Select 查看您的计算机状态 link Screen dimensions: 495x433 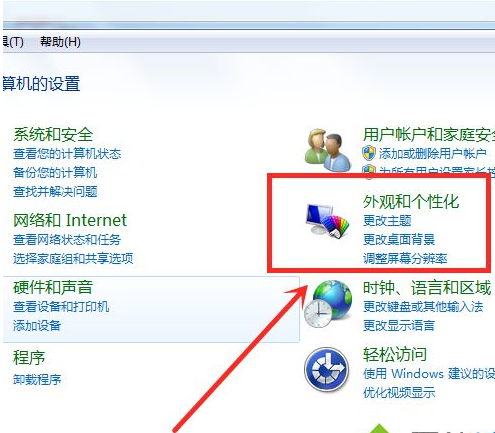tap(67, 154)
